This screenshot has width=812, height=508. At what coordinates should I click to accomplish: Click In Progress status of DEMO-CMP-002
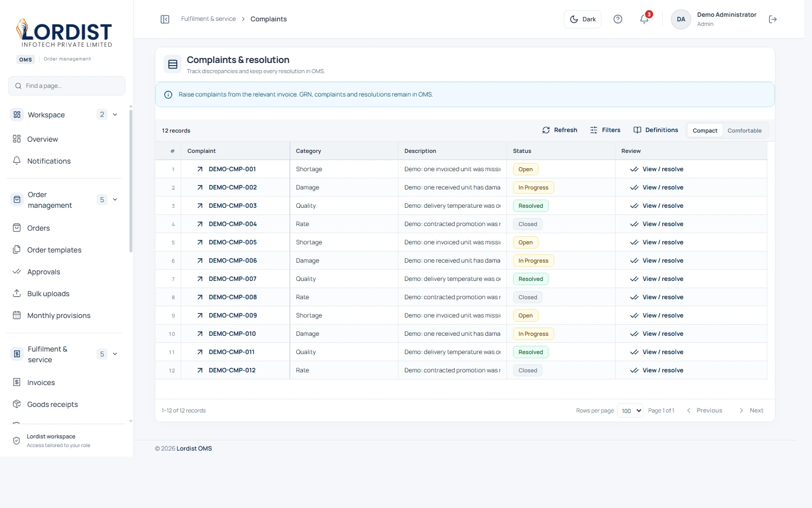coord(533,187)
